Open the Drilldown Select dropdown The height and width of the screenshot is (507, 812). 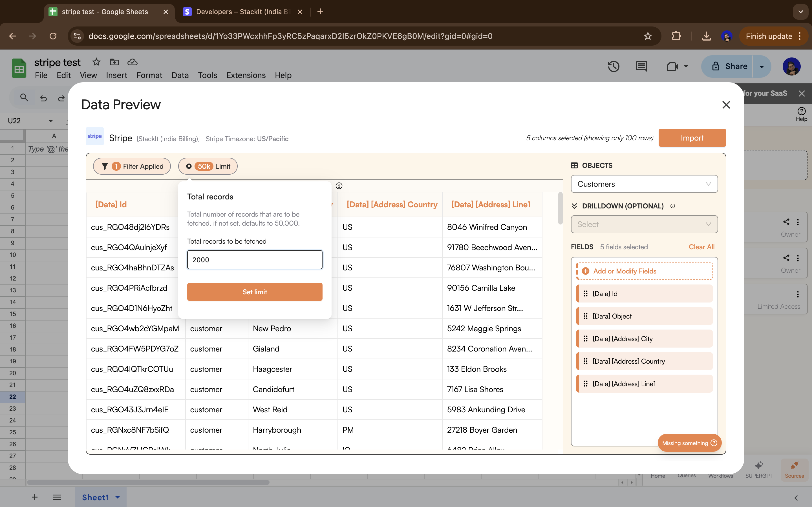pos(644,224)
